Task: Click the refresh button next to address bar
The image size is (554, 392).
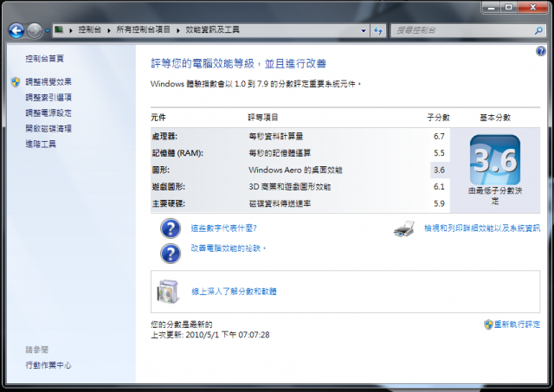Action: click(x=378, y=31)
